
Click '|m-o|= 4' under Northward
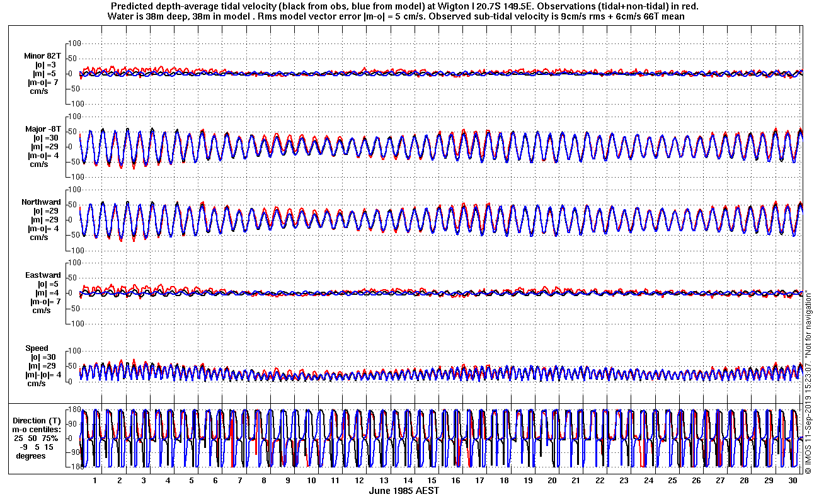click(43, 229)
